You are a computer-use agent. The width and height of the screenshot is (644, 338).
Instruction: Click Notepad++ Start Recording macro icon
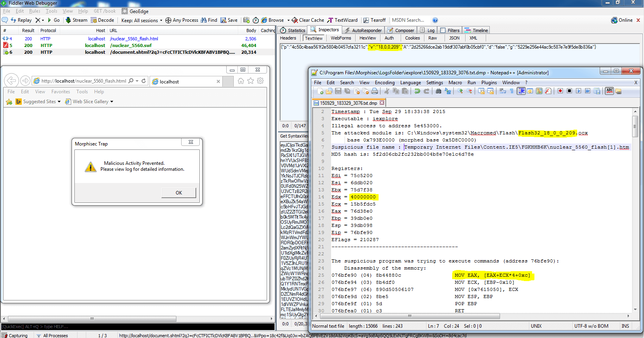click(560, 91)
